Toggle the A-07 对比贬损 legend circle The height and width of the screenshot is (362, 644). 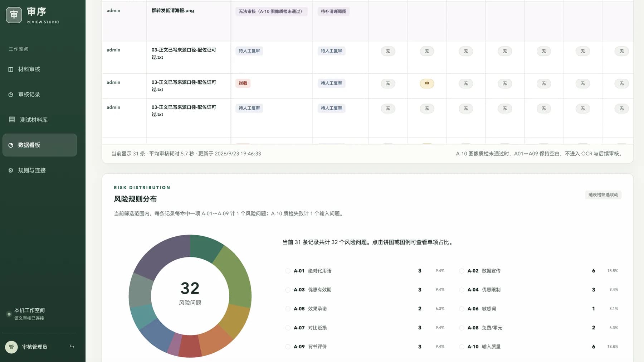point(288,328)
